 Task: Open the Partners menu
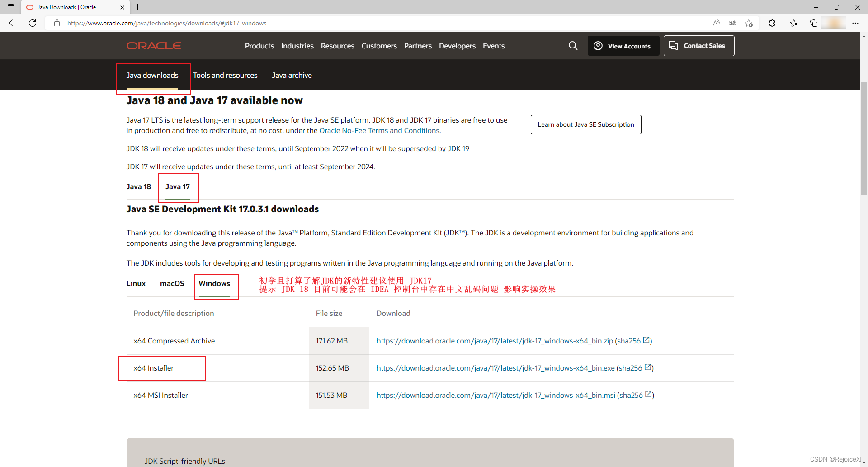pos(418,46)
